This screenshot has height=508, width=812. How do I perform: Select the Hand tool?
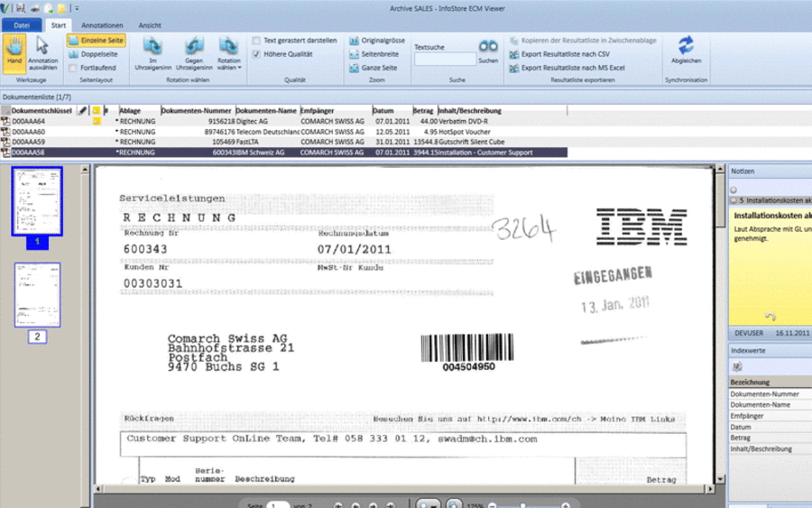point(14,53)
